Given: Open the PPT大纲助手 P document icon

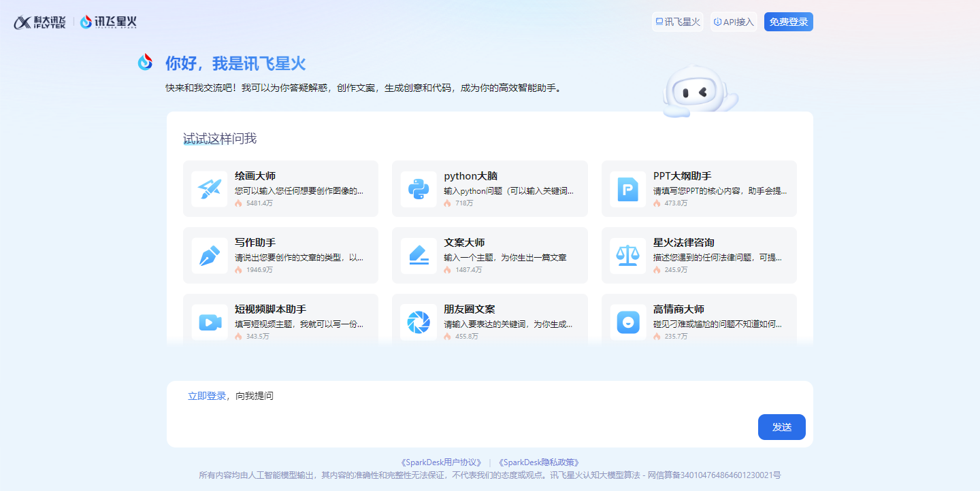Looking at the screenshot, I should click(x=627, y=189).
